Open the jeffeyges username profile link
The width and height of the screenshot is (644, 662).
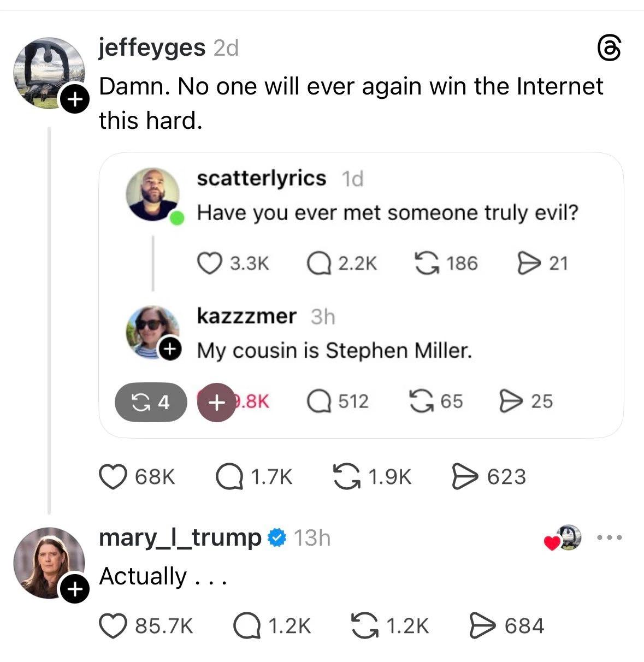click(x=152, y=48)
